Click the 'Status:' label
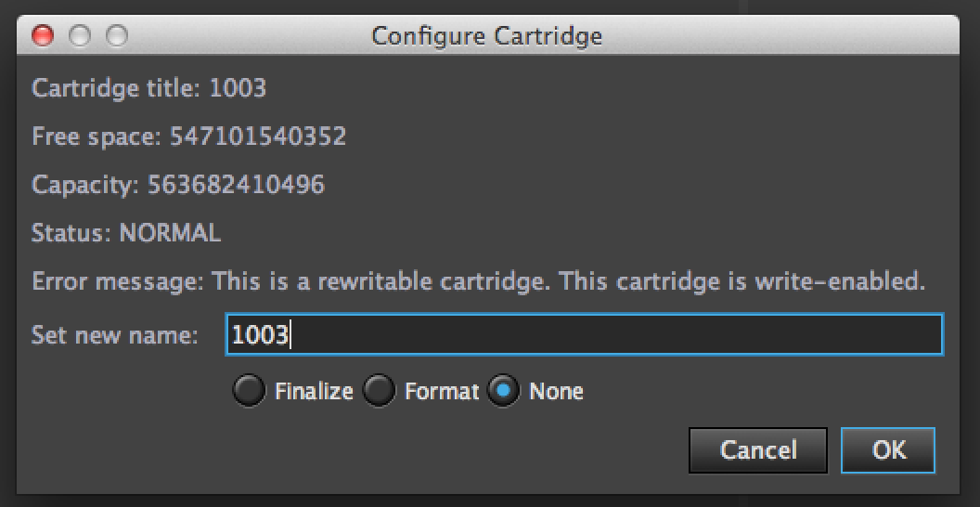 tap(71, 233)
